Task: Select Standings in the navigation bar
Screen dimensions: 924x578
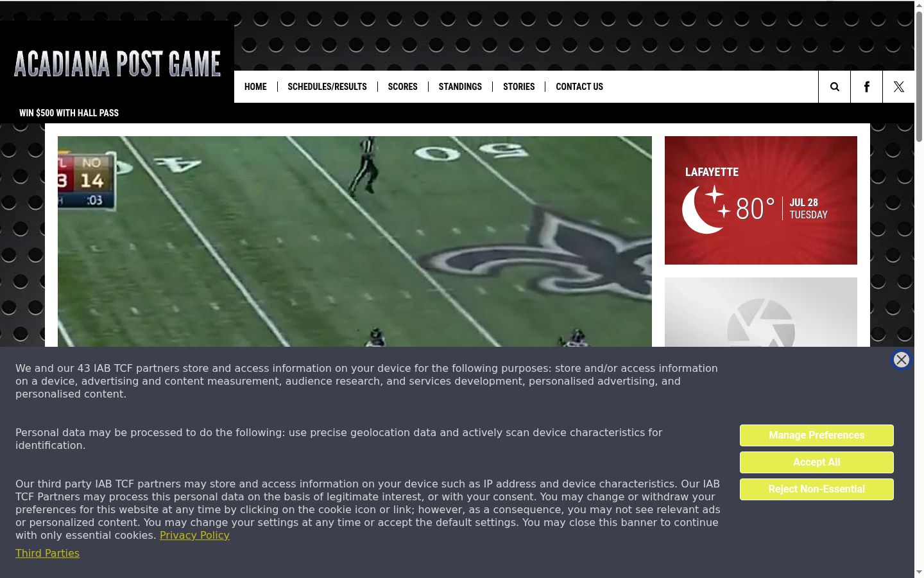Action: 460,87
